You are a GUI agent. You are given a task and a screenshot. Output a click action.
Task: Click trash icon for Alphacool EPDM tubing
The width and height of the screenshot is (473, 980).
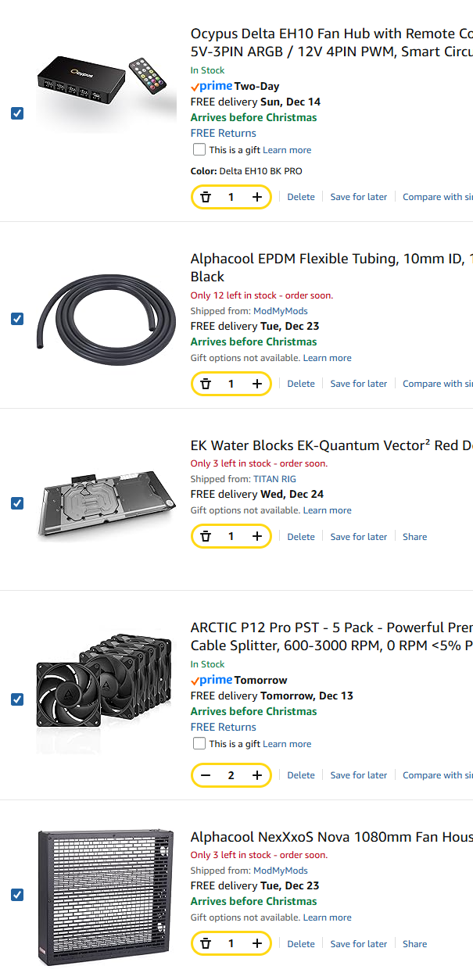point(206,384)
